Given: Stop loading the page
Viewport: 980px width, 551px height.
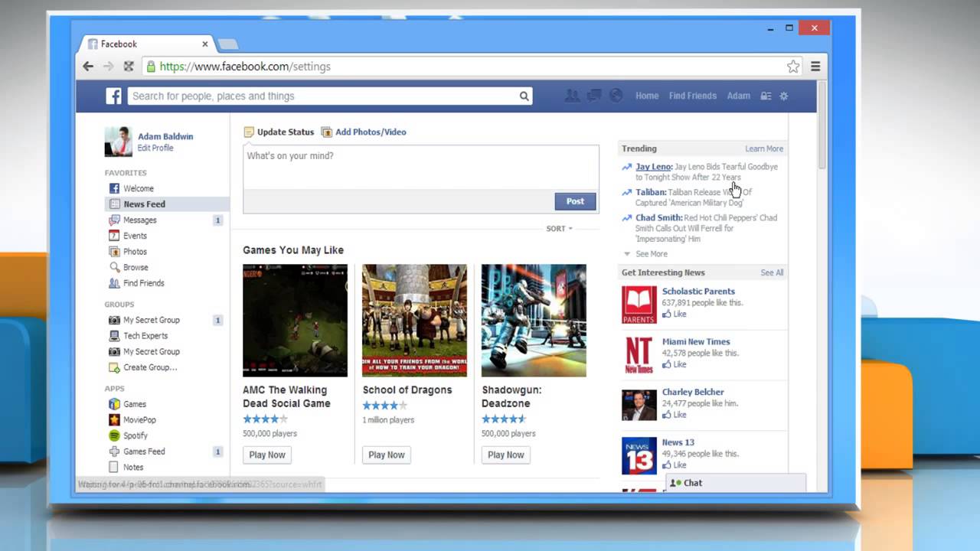Looking at the screenshot, I should click(x=129, y=67).
